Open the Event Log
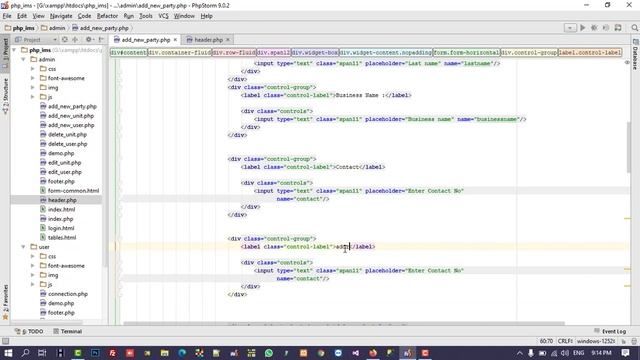The height and width of the screenshot is (360, 640). pyautogui.click(x=610, y=331)
